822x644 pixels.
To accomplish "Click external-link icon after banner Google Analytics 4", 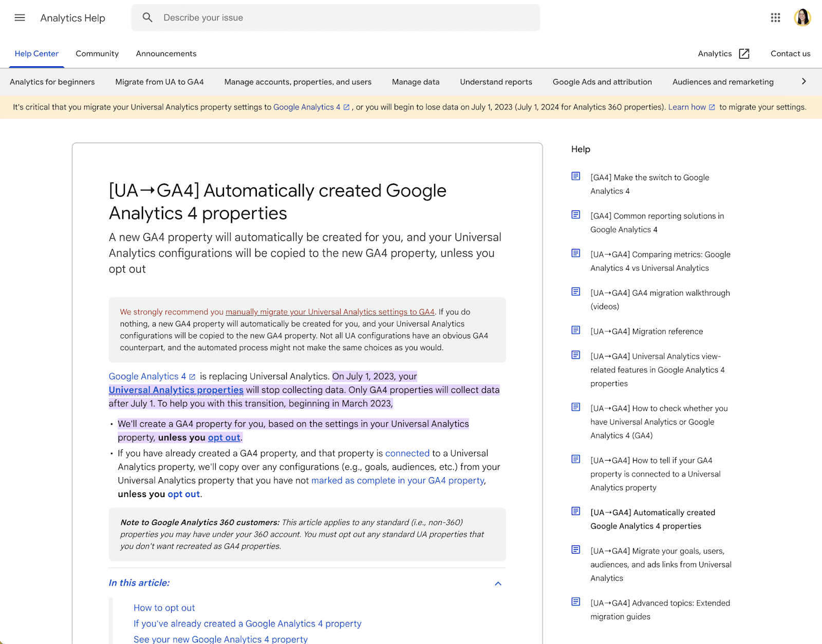I will 346,107.
